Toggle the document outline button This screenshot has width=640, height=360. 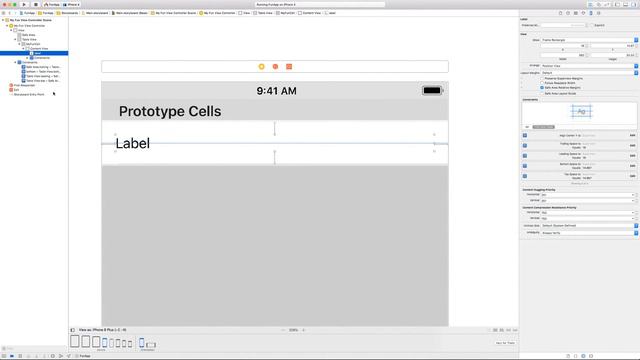tap(73, 330)
